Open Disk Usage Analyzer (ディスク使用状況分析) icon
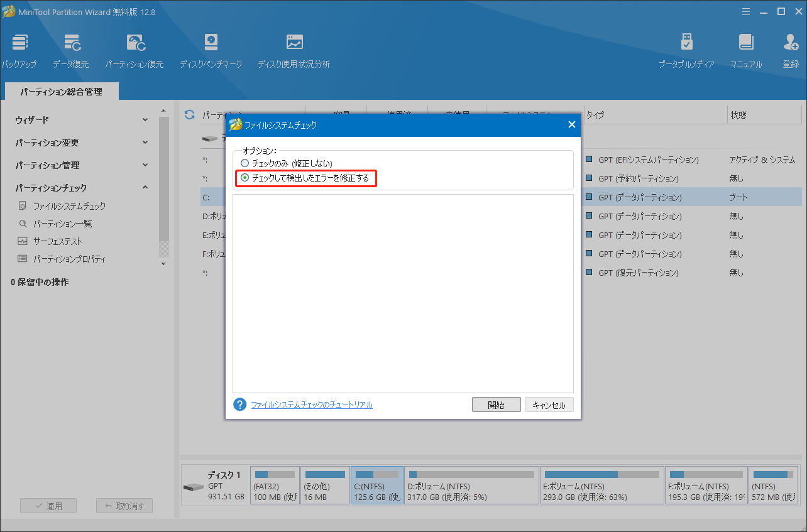The height and width of the screenshot is (532, 807). click(x=294, y=43)
